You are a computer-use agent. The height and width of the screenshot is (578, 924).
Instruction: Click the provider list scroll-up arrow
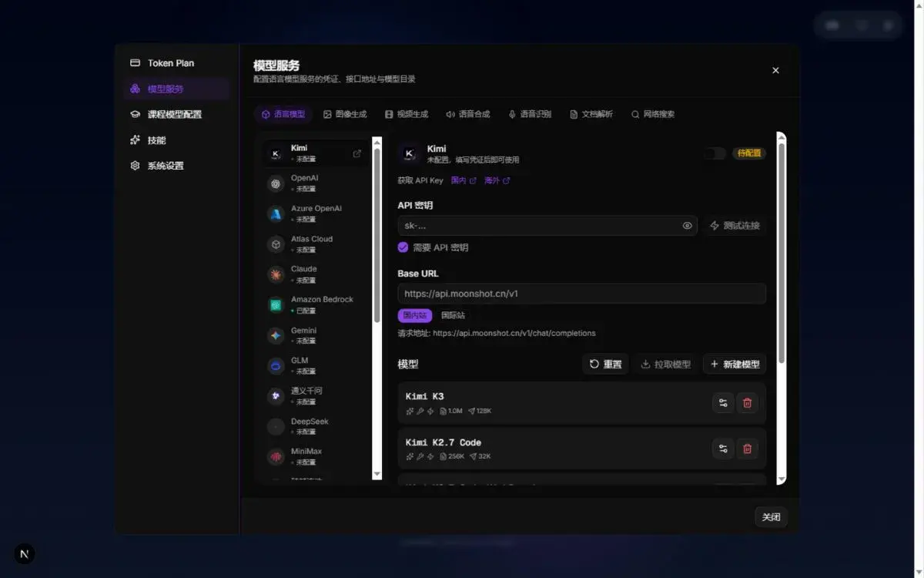coord(377,142)
